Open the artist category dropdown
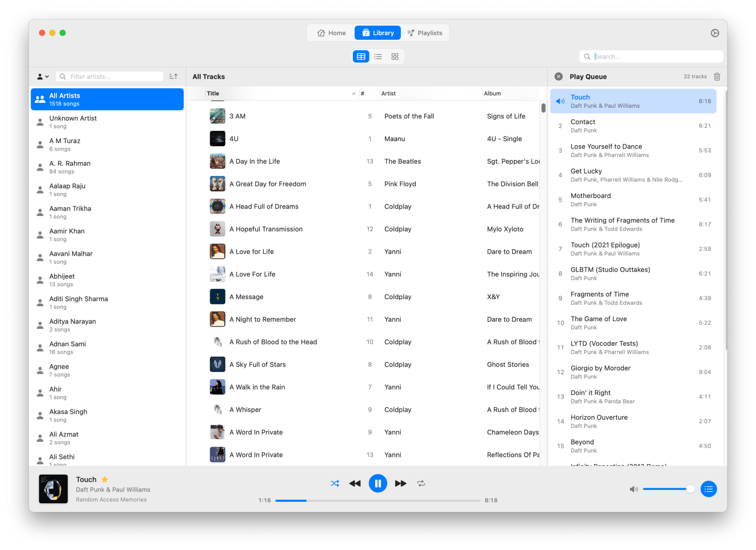This screenshot has height=550, width=756. [43, 77]
